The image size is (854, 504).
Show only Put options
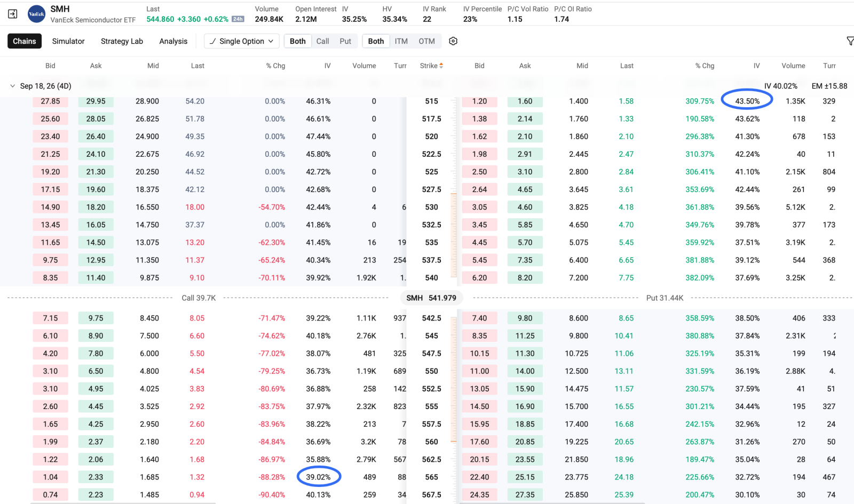345,41
